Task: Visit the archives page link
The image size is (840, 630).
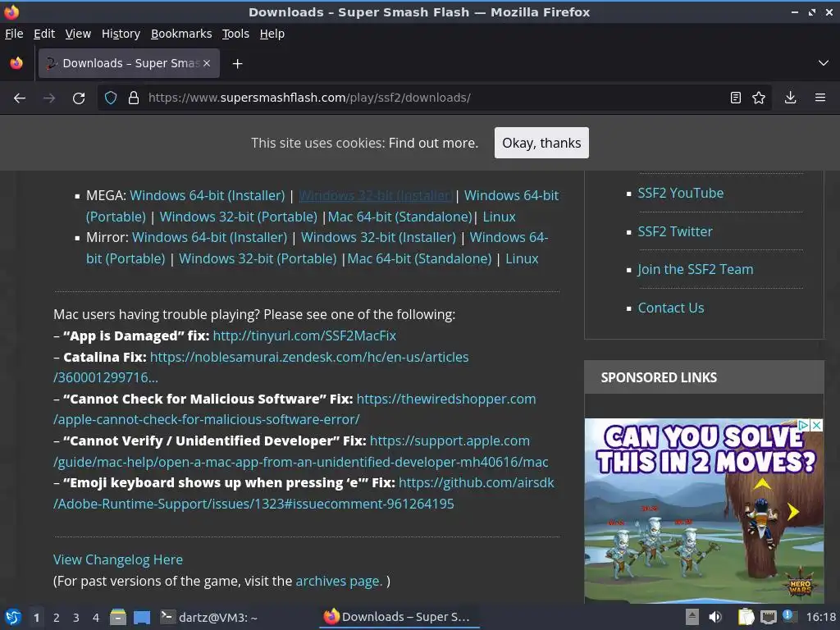Action: pyautogui.click(x=337, y=581)
